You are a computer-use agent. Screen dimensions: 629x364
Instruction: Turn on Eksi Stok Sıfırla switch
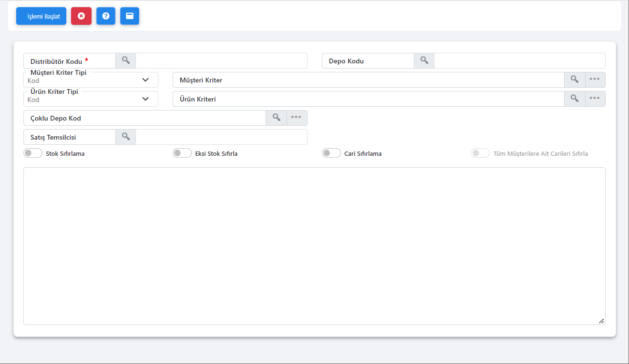click(182, 153)
